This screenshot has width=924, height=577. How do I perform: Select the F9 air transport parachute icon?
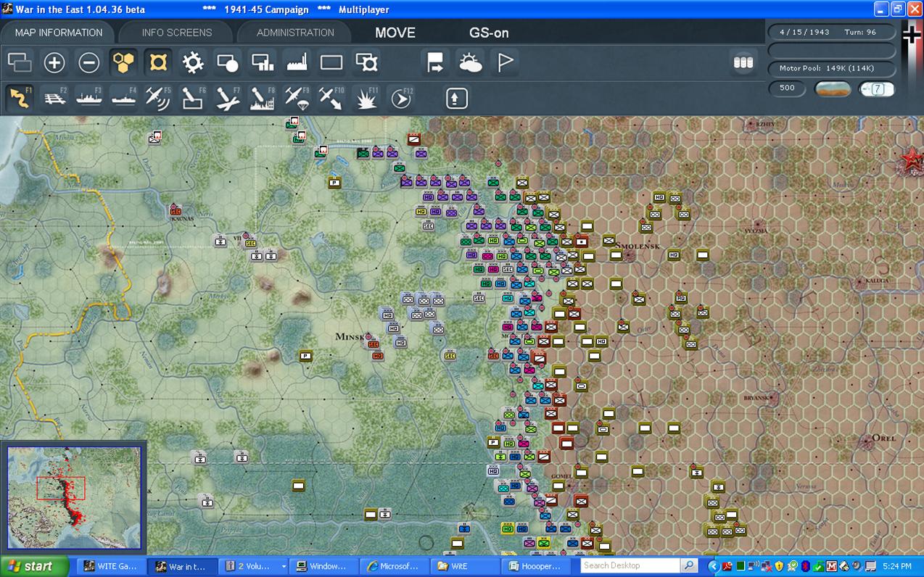[297, 98]
